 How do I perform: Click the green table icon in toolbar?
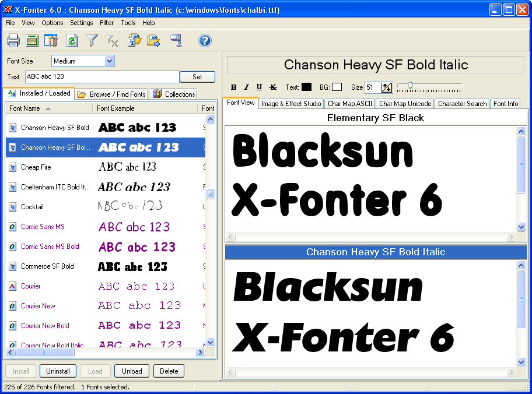point(32,40)
